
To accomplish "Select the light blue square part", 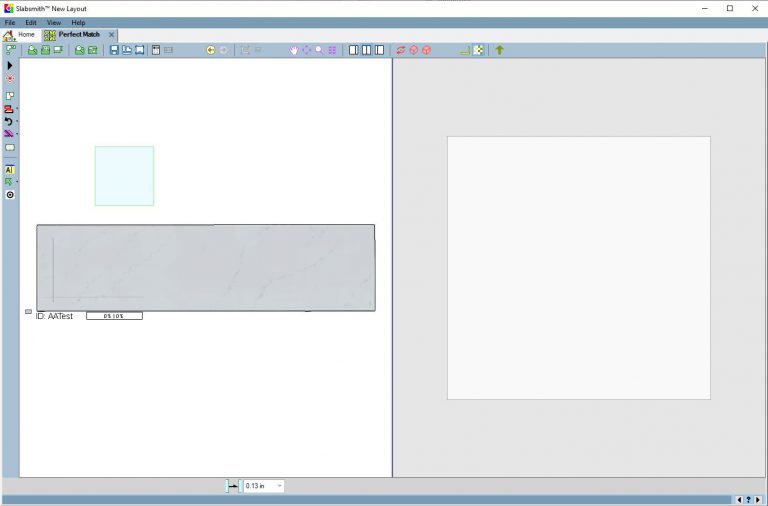I will [124, 176].
